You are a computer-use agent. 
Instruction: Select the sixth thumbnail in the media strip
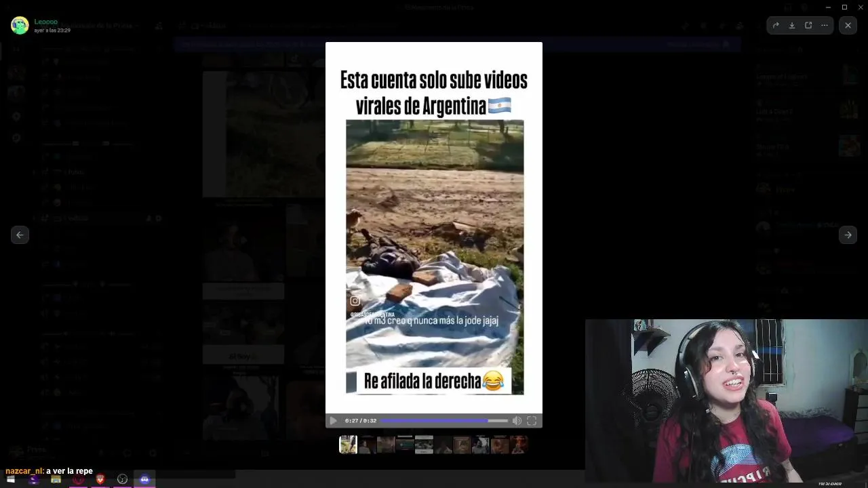click(443, 445)
